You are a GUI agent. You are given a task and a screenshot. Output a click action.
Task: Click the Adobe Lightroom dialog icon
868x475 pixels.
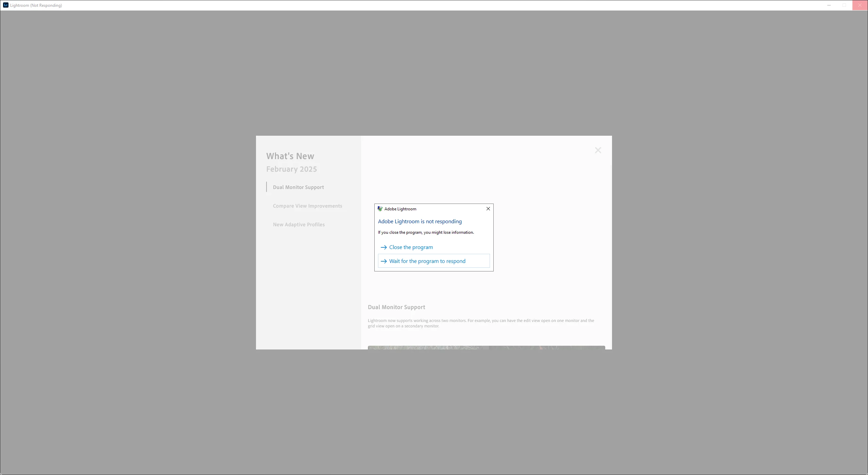380,209
